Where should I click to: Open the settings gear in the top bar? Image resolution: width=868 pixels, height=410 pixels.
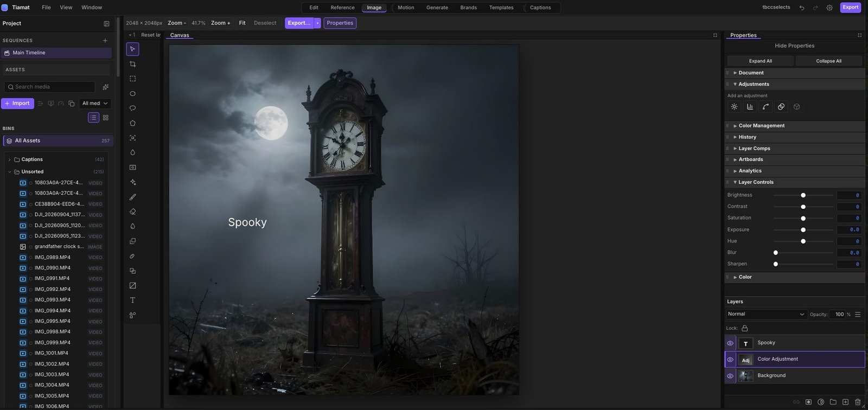[829, 8]
